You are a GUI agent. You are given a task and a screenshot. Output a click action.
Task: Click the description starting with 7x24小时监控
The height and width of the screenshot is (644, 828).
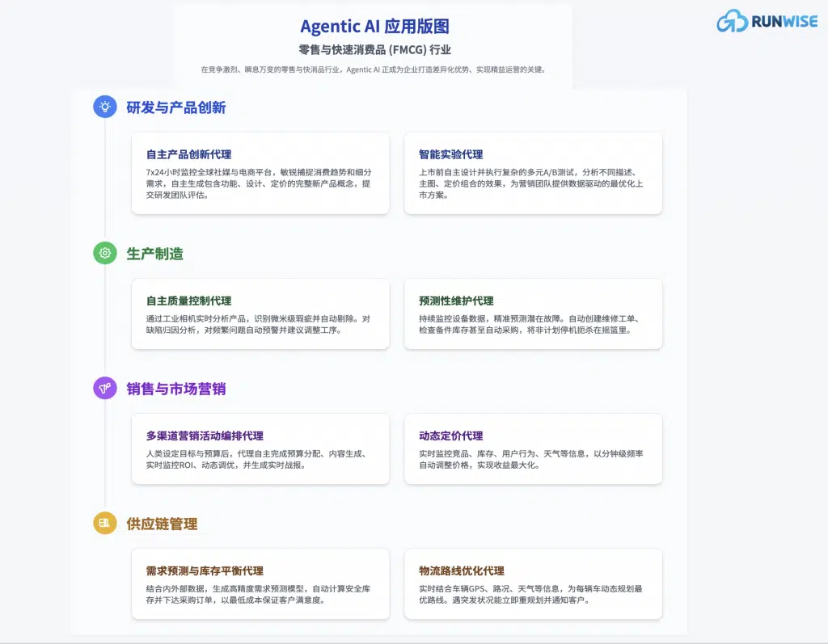point(259,183)
